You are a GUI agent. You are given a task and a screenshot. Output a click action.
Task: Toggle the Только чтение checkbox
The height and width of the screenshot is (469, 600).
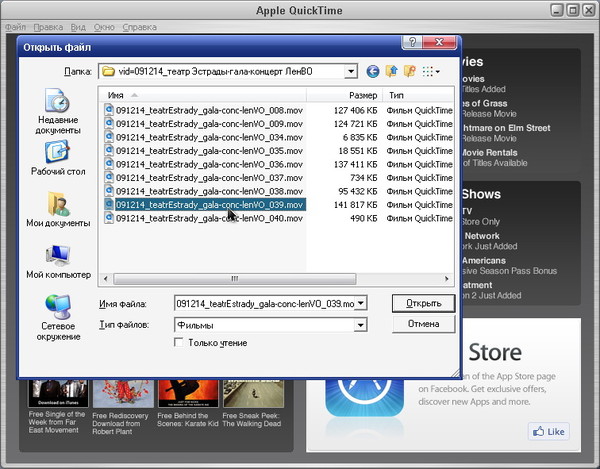tap(178, 342)
